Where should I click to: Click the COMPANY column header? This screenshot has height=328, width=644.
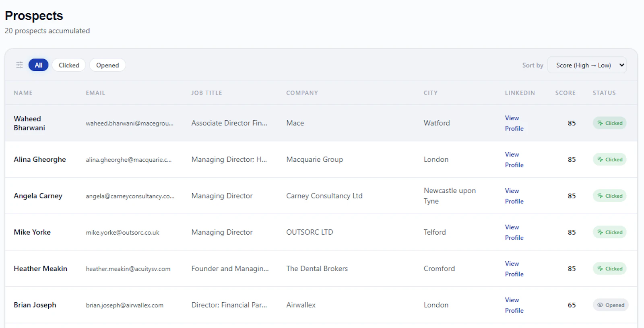(x=302, y=93)
